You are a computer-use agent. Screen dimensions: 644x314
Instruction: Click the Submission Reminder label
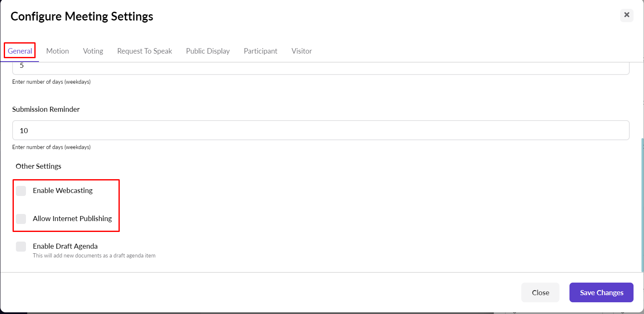click(46, 109)
